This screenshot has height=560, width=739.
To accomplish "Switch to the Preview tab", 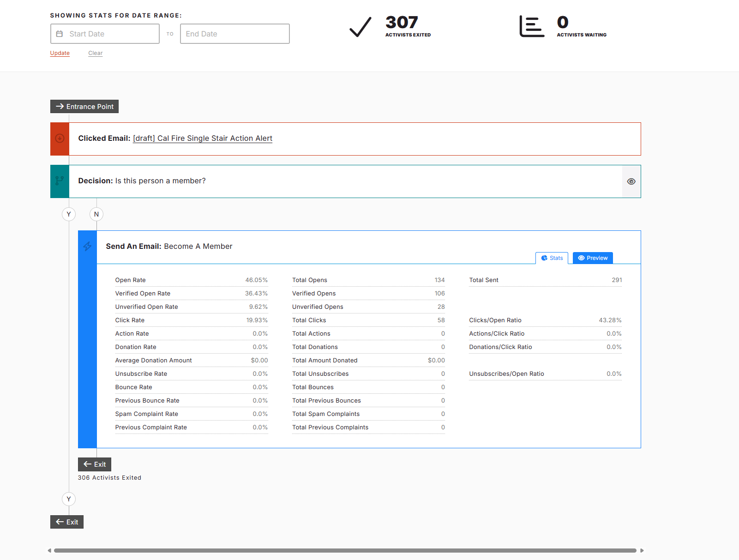I will [x=592, y=258].
